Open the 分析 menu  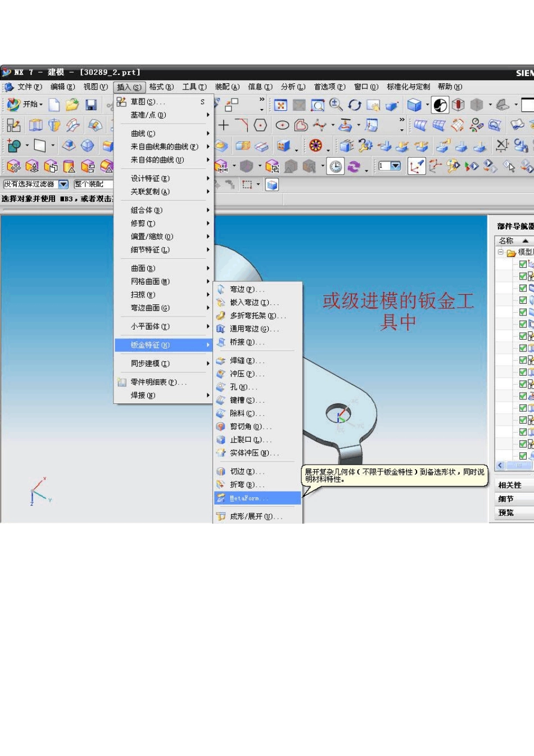pyautogui.click(x=293, y=87)
